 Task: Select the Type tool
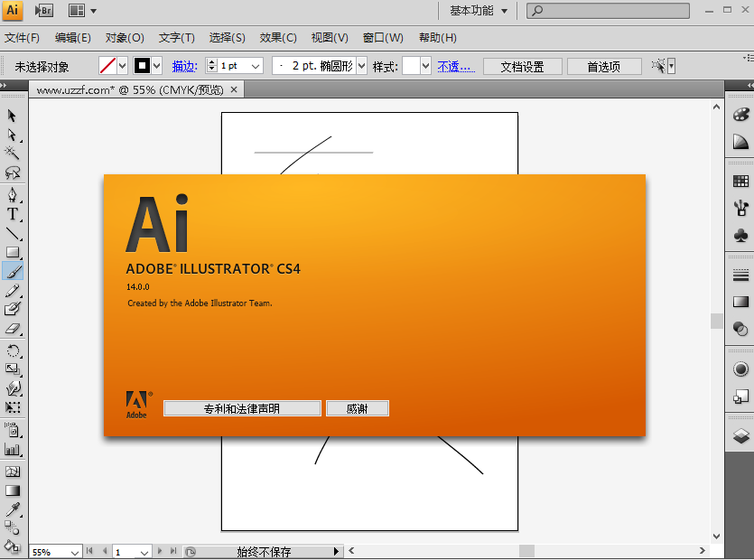click(x=12, y=214)
